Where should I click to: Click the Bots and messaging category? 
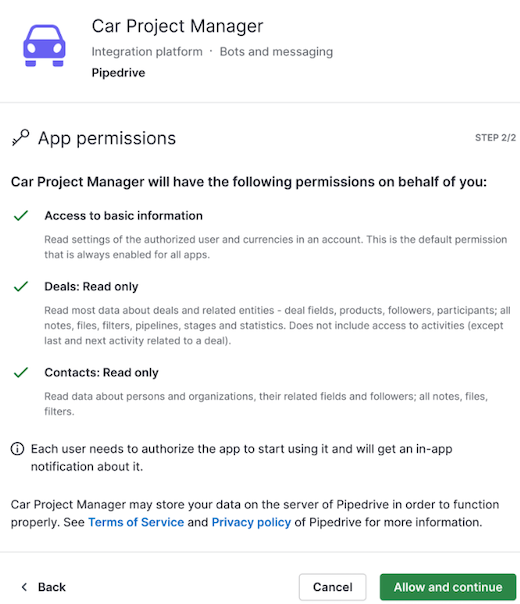pos(276,52)
